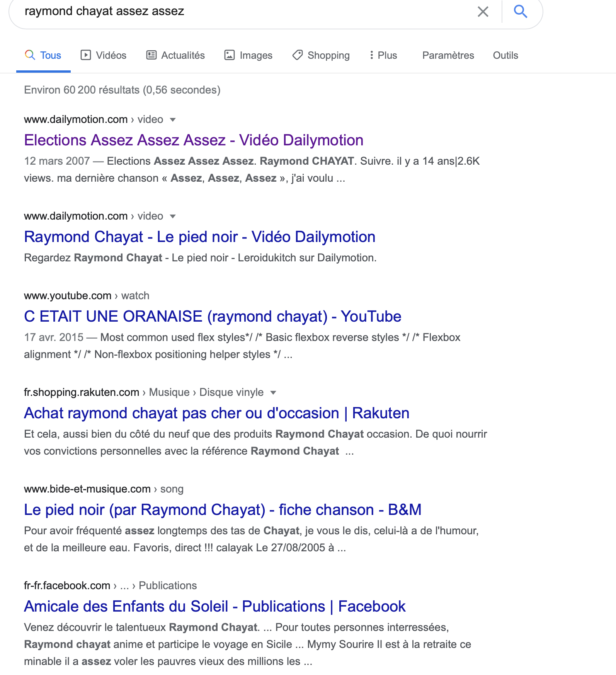Click the Images picture icon
The width and height of the screenshot is (616, 675).
coord(230,55)
